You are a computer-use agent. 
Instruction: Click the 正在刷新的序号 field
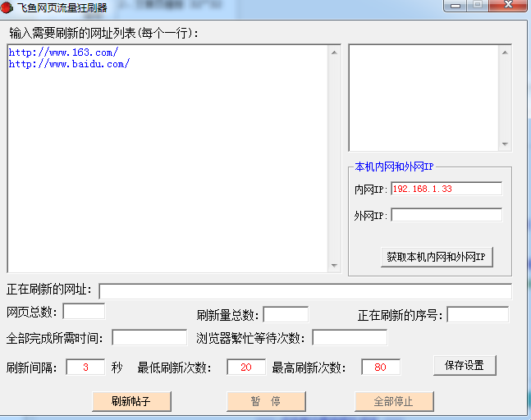tap(478, 315)
